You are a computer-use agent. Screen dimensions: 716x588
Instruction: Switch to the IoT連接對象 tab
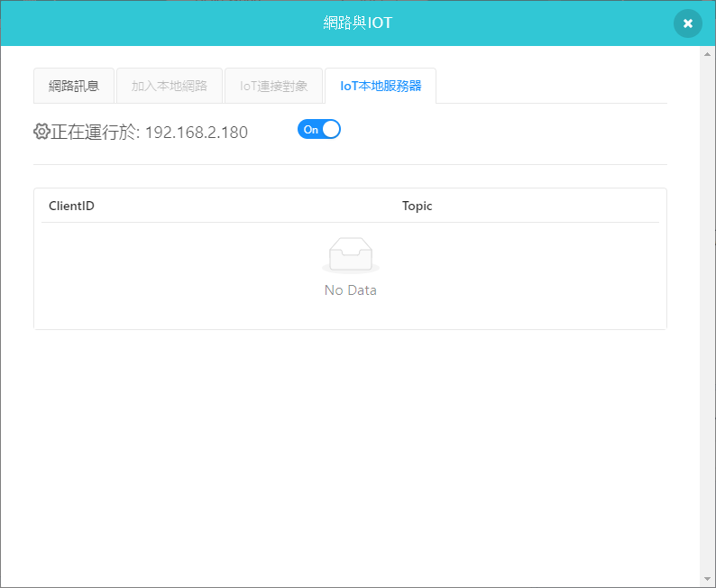click(274, 87)
